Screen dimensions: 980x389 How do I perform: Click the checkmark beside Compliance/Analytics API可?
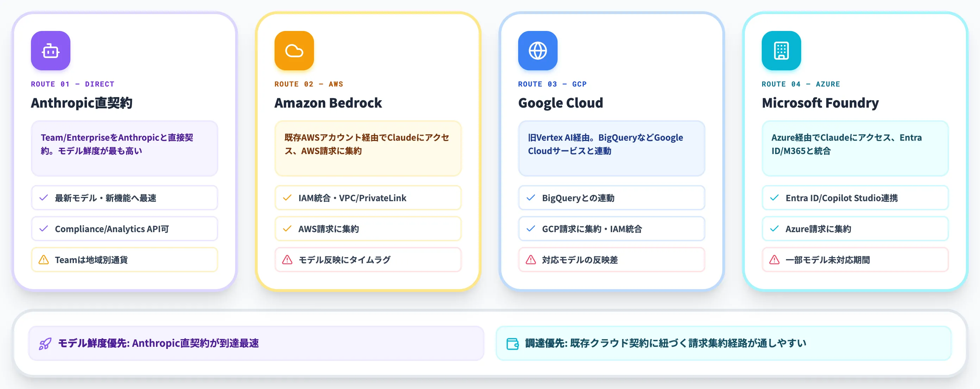44,229
